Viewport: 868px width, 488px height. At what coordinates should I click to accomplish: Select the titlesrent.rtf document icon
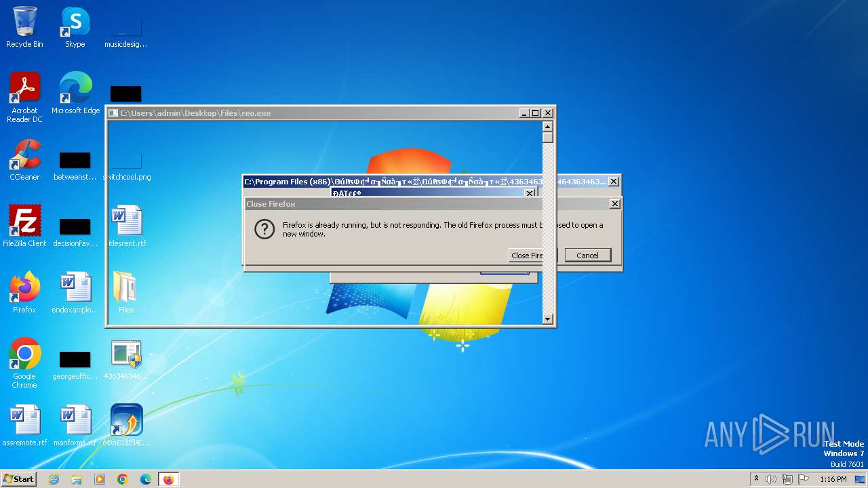126,226
